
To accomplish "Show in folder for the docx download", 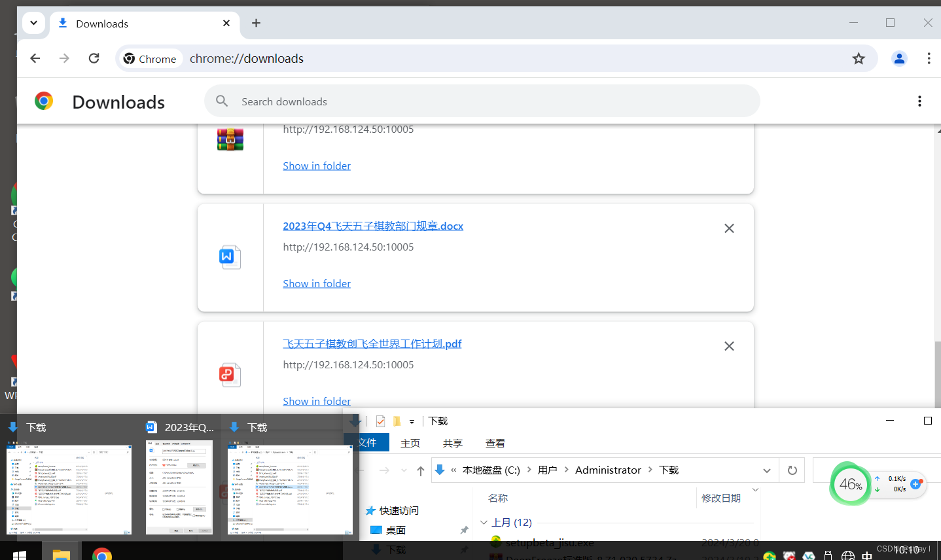I will 317,284.
